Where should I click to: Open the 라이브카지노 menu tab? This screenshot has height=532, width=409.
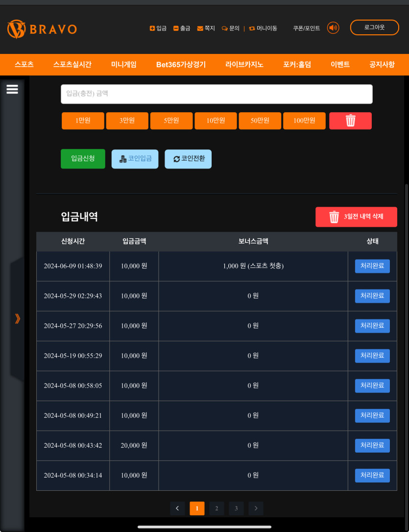pyautogui.click(x=244, y=65)
